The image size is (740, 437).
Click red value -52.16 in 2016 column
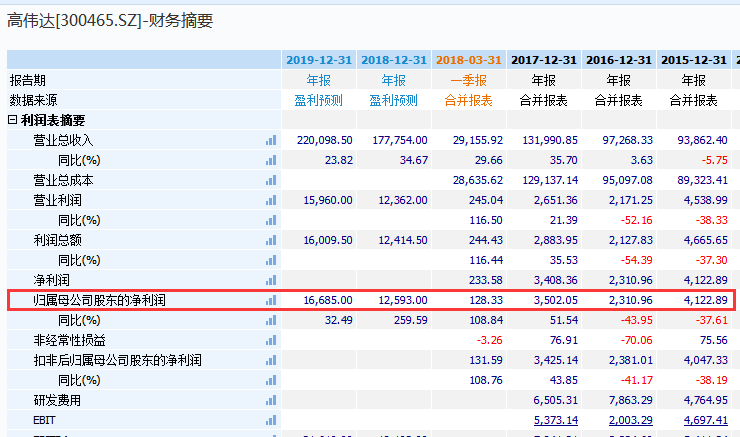(x=637, y=220)
